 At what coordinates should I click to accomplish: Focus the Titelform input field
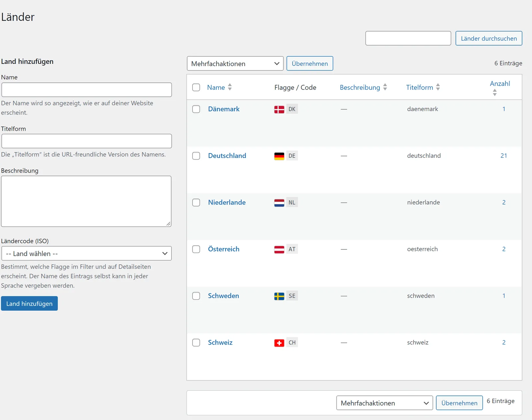[x=86, y=141]
